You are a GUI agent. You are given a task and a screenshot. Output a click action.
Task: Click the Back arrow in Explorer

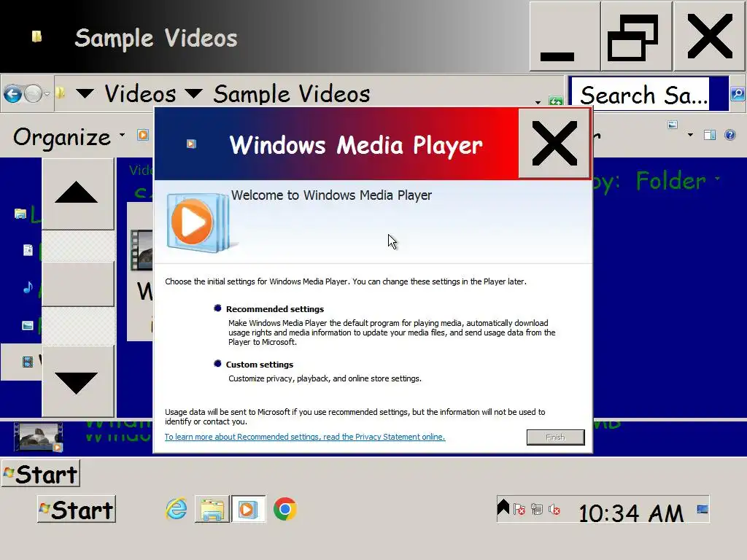(x=13, y=94)
